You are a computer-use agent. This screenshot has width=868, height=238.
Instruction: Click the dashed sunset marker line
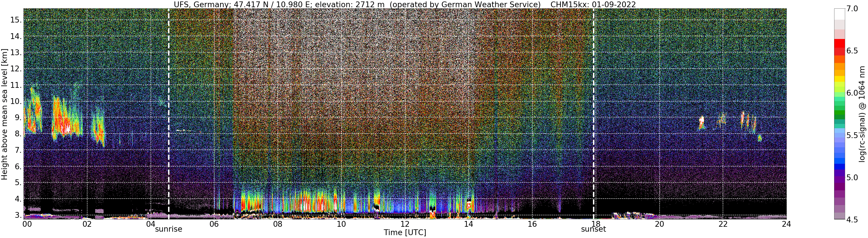(x=594, y=114)
